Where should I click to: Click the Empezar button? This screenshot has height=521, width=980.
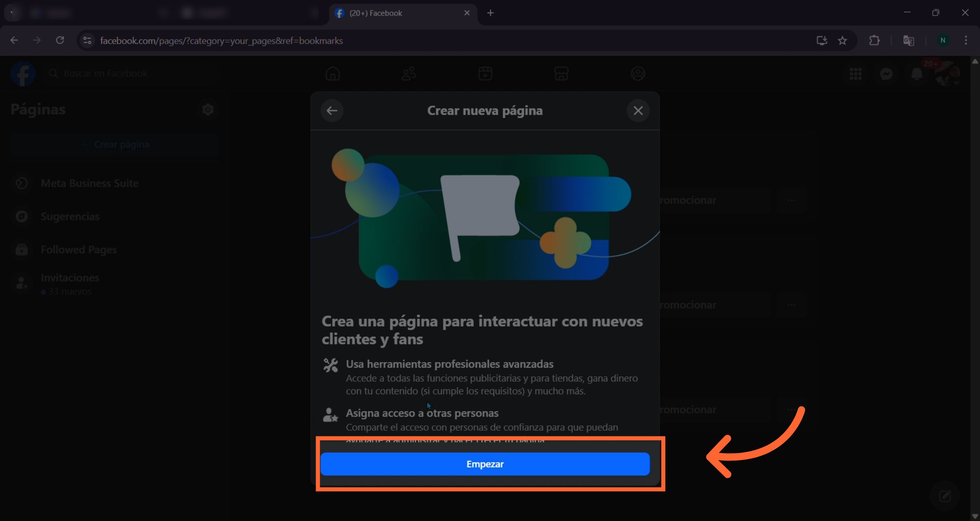click(x=485, y=464)
